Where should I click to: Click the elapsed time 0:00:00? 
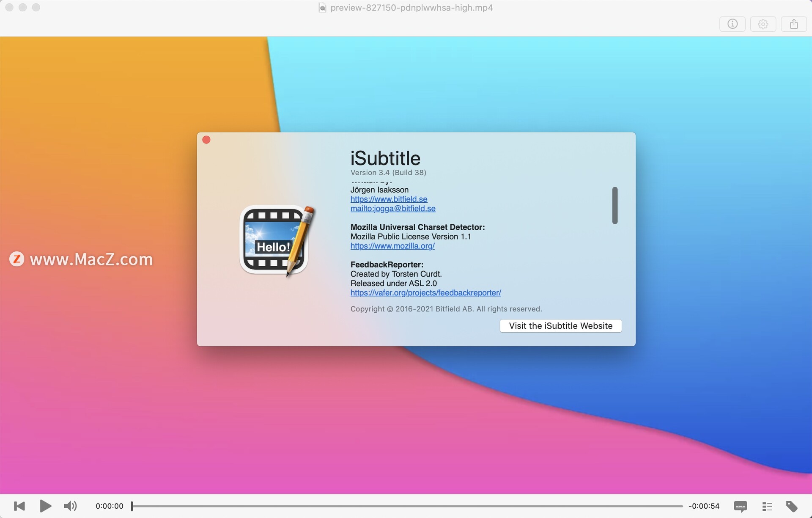(x=110, y=506)
